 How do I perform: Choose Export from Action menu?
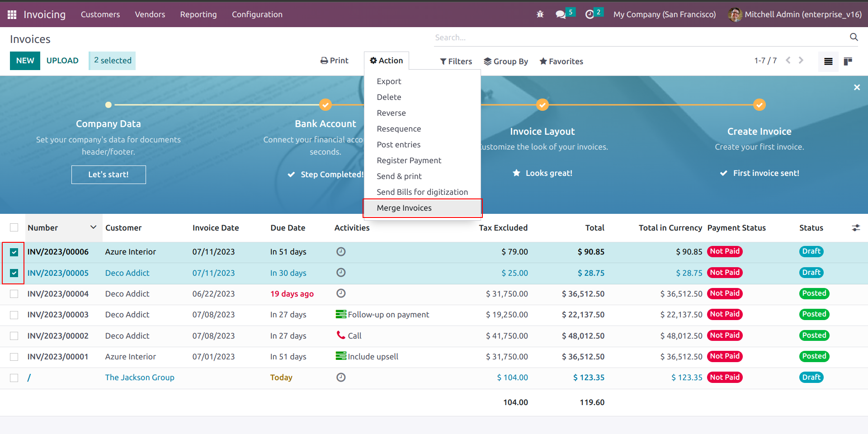pyautogui.click(x=422, y=81)
